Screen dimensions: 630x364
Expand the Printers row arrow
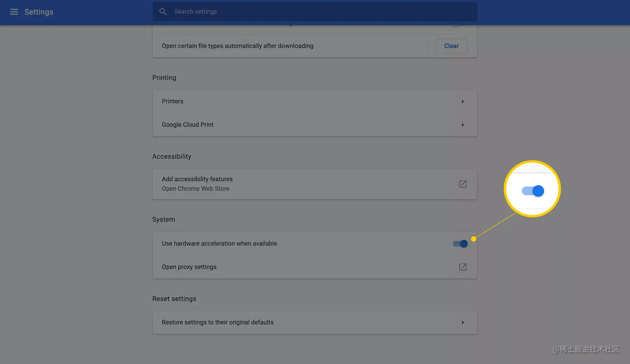click(462, 102)
